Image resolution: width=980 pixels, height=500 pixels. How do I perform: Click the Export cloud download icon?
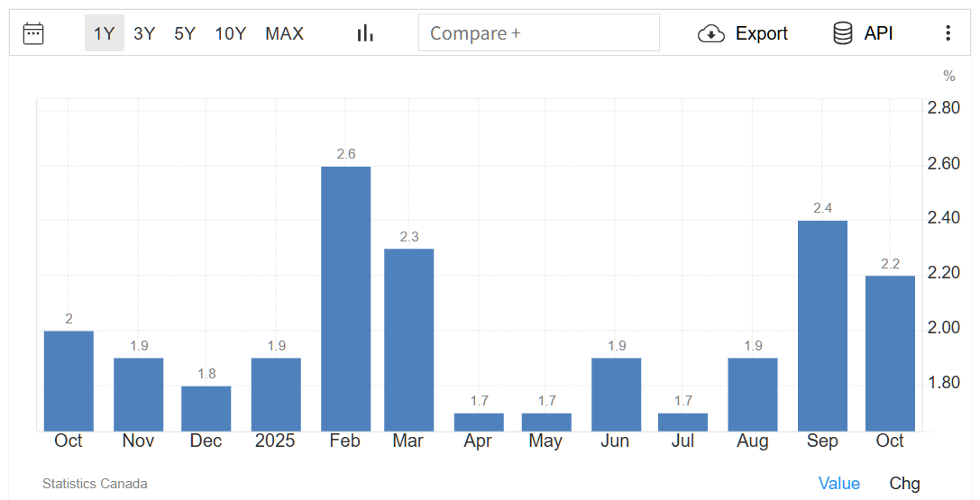pyautogui.click(x=711, y=33)
